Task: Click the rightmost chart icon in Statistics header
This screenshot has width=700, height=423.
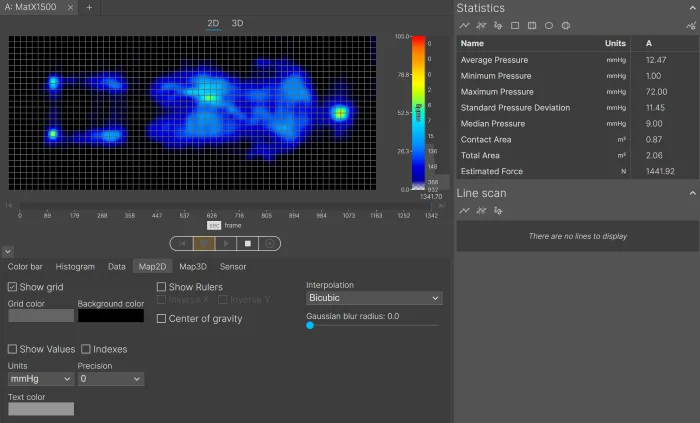Action: pos(692,25)
